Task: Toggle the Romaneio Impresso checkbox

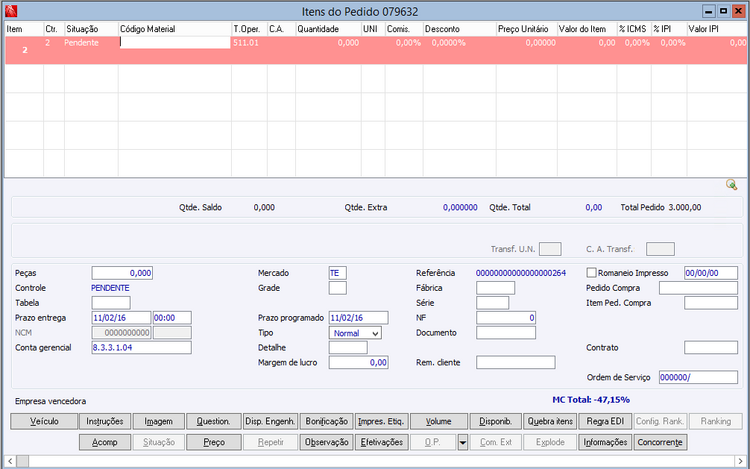Action: point(592,273)
